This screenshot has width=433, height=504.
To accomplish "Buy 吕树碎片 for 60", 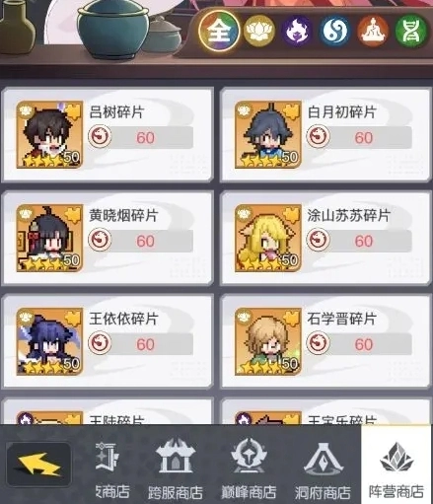I will point(140,137).
